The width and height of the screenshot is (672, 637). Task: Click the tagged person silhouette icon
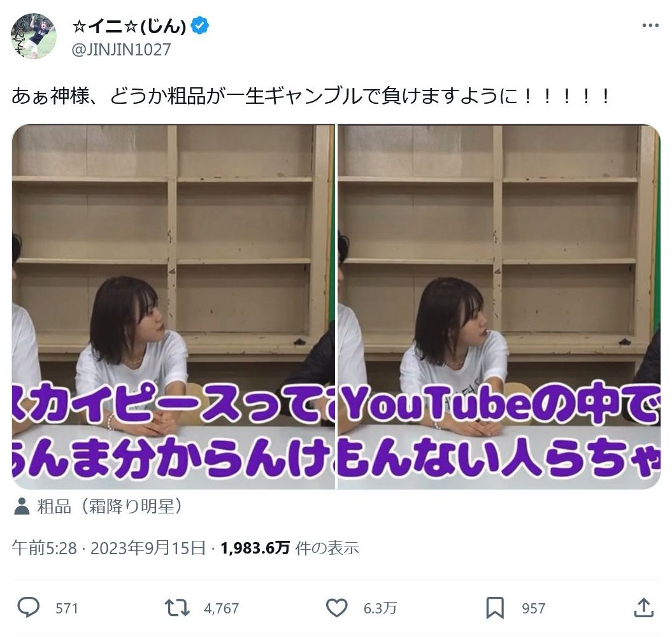coord(22,506)
